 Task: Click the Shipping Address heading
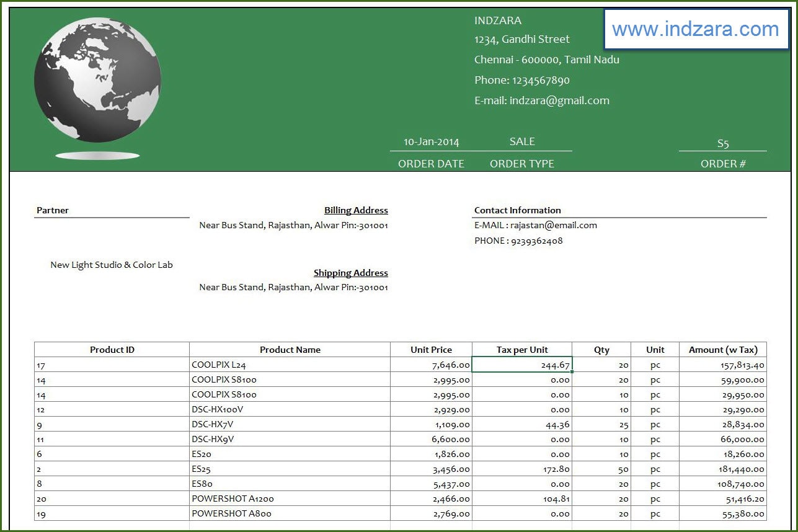pos(350,272)
